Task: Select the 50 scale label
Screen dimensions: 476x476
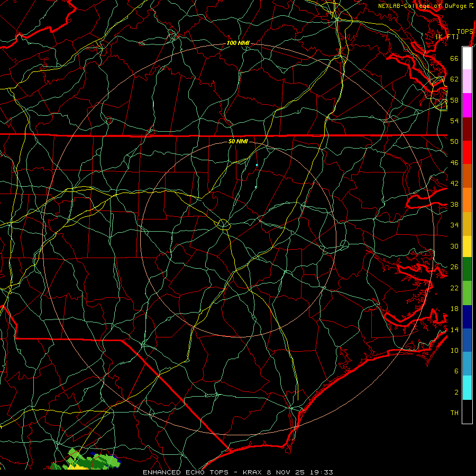Action: 454,141
